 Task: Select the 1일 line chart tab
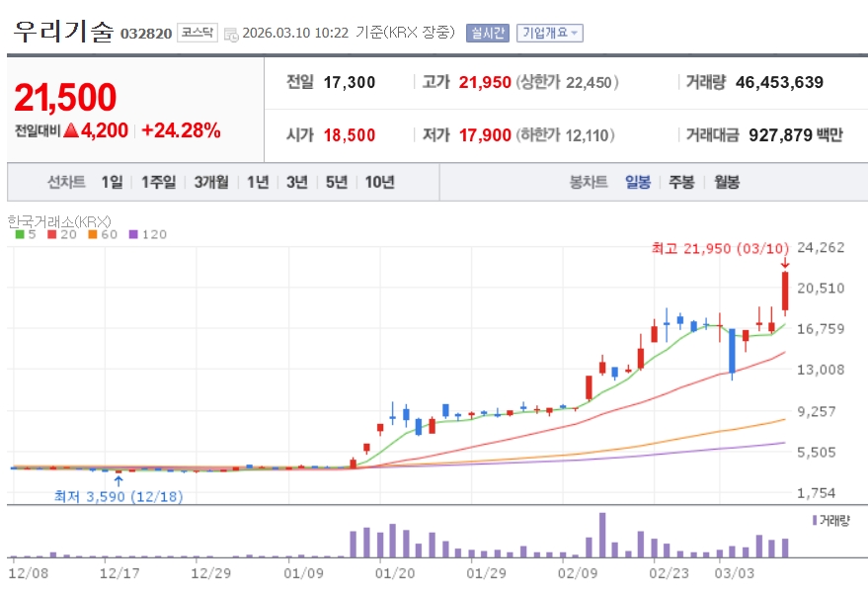pyautogui.click(x=112, y=182)
